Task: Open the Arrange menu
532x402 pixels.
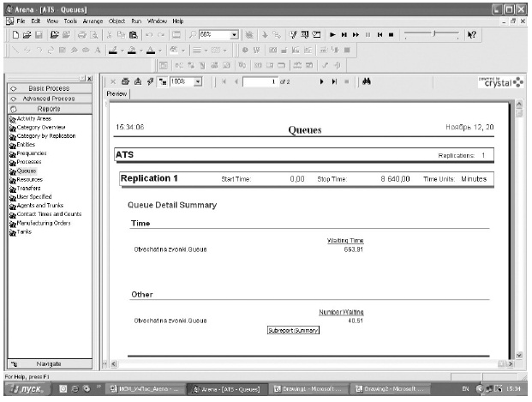Action: click(x=93, y=21)
